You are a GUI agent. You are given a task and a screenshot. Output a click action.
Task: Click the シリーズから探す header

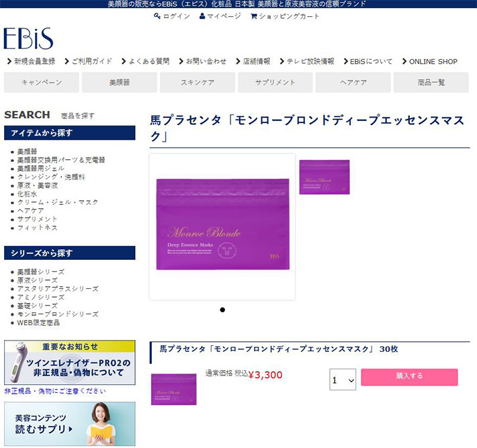70,253
